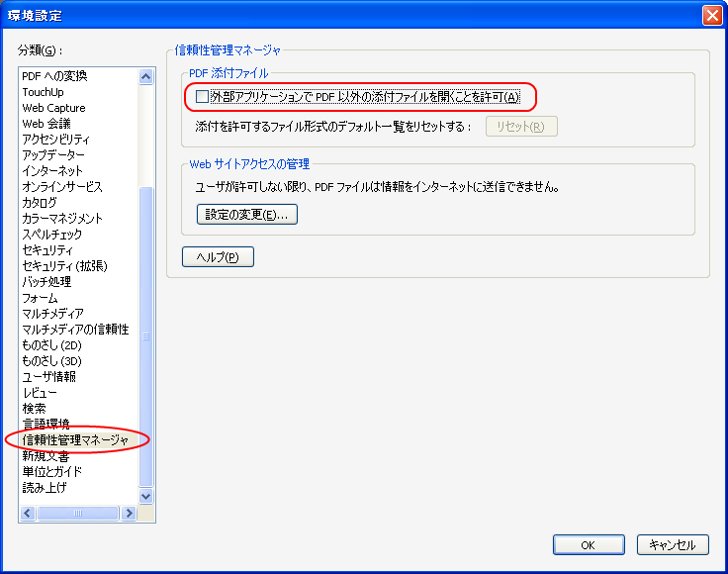The image size is (728, 574).
Task: Click the 設定の変更(E)... button
Action: click(247, 214)
